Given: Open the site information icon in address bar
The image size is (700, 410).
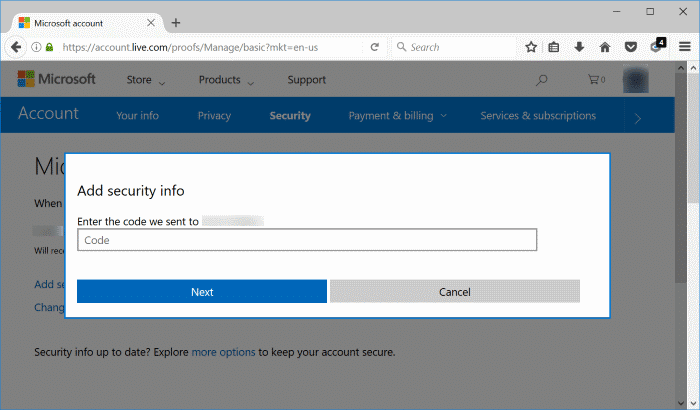Looking at the screenshot, I should (36, 47).
